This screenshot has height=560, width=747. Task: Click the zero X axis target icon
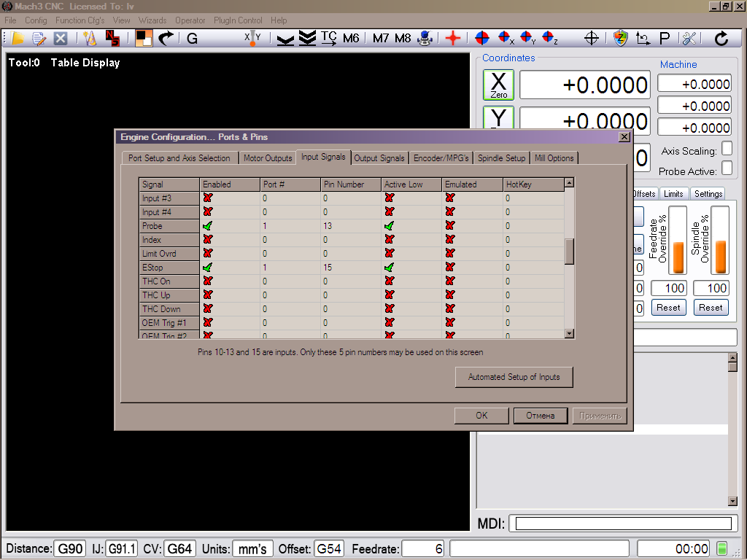coord(506,38)
